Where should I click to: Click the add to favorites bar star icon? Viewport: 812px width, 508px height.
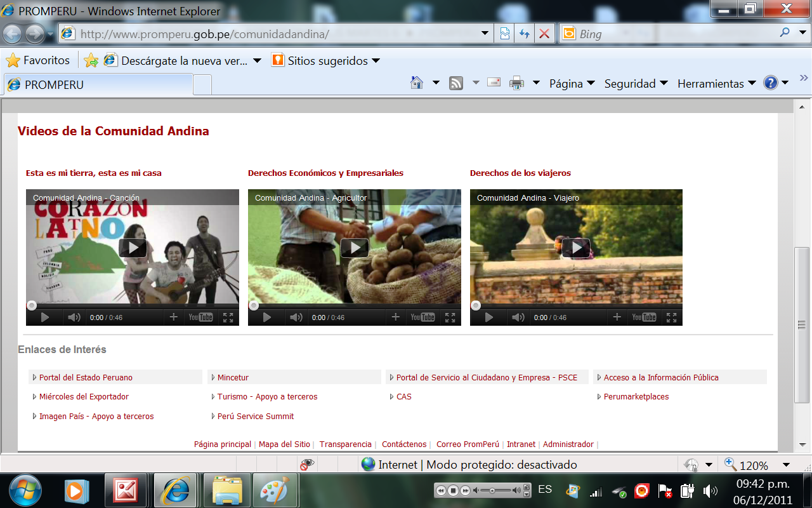pos(91,60)
